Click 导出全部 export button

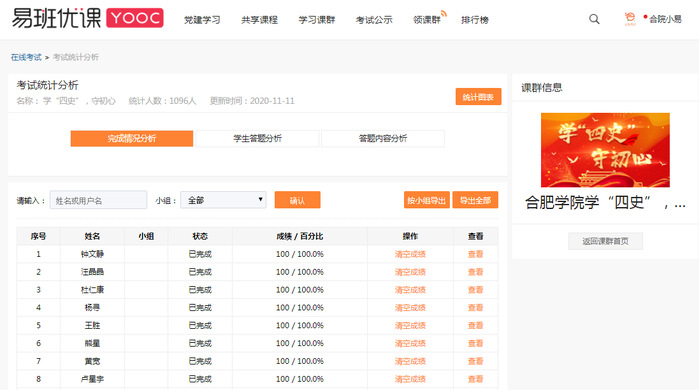coord(475,200)
